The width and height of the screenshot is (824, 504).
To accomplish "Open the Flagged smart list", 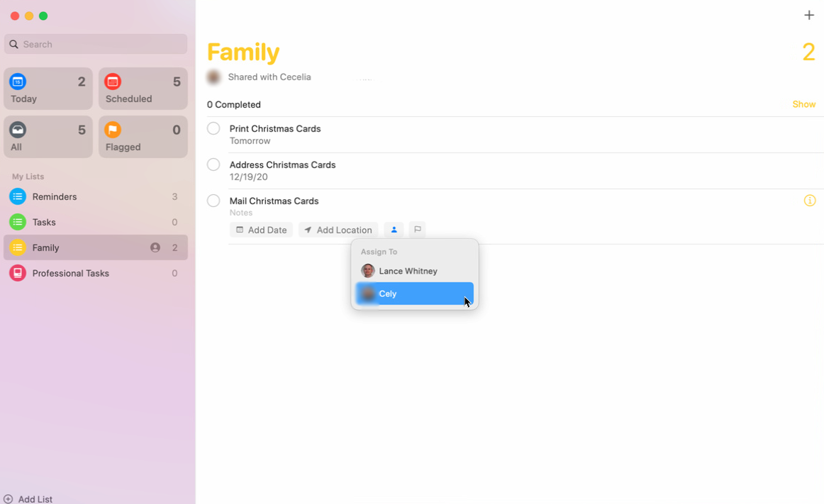I will tap(143, 137).
